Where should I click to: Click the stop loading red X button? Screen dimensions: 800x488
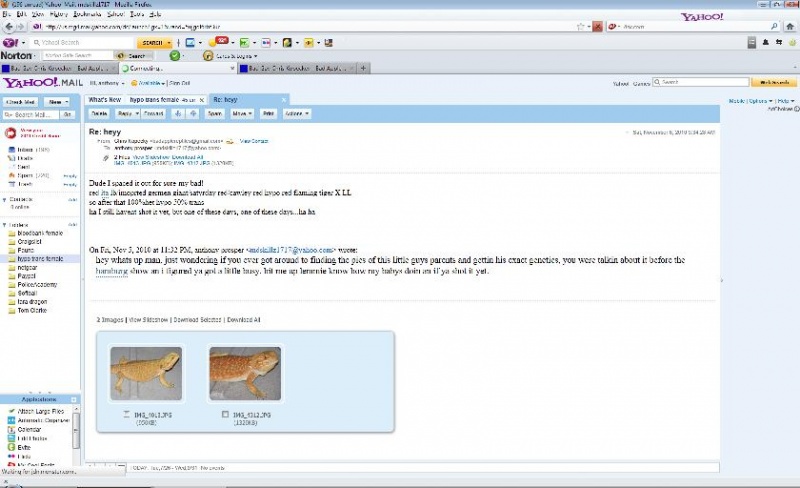[597, 27]
